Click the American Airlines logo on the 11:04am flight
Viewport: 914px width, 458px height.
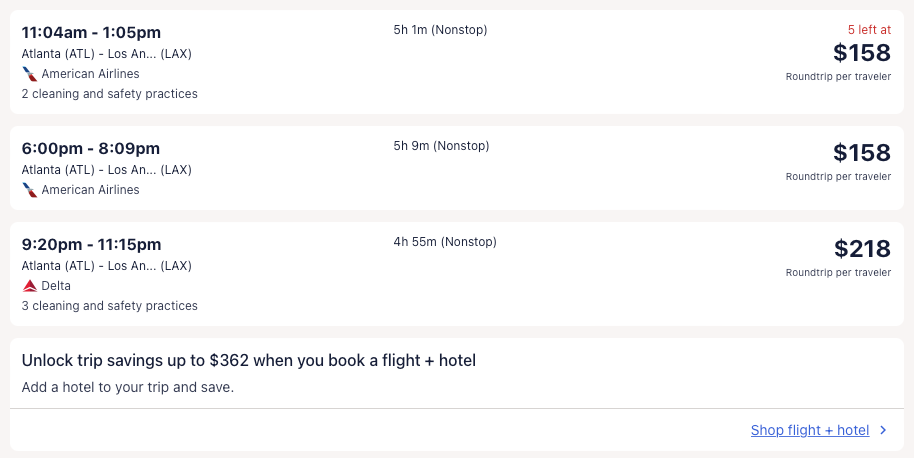(29, 74)
